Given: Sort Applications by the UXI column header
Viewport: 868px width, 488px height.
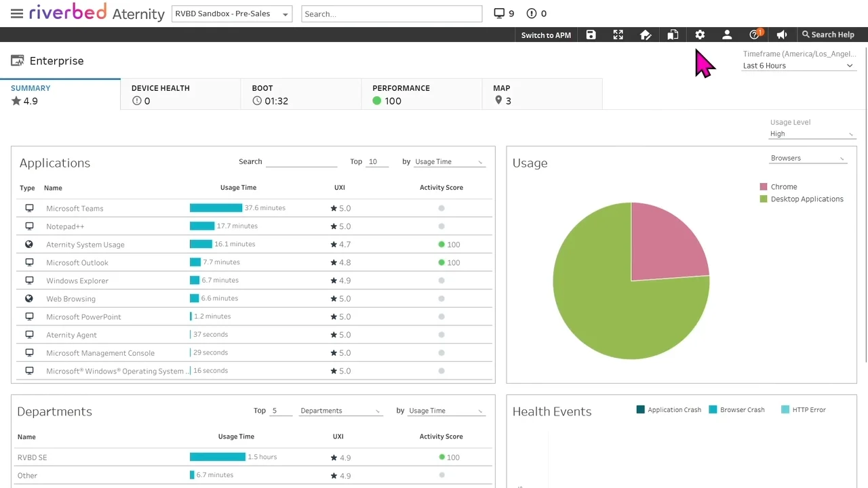Looking at the screenshot, I should [340, 188].
